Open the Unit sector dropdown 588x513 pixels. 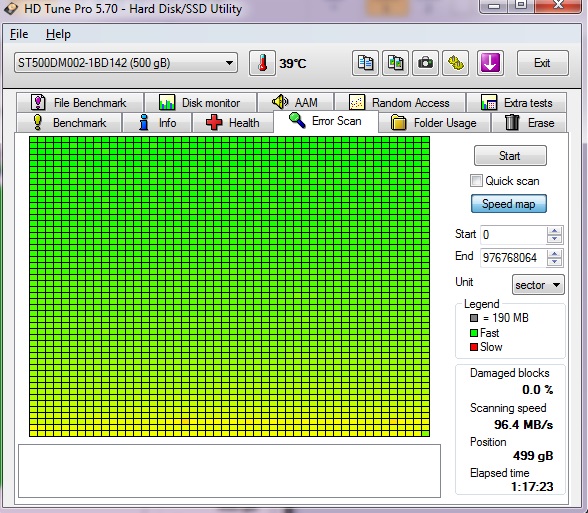(x=538, y=285)
